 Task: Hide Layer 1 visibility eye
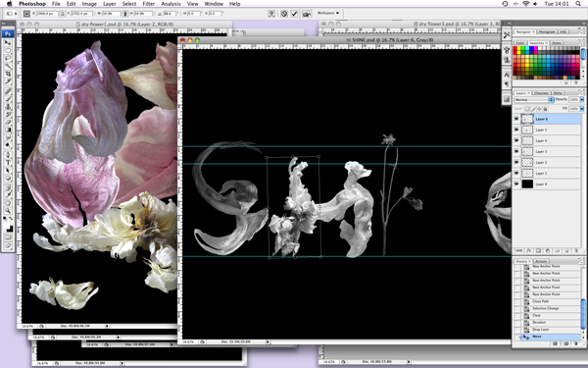coord(516,173)
